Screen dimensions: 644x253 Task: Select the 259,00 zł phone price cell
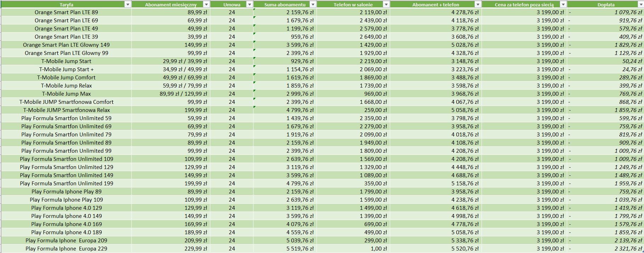point(353,110)
